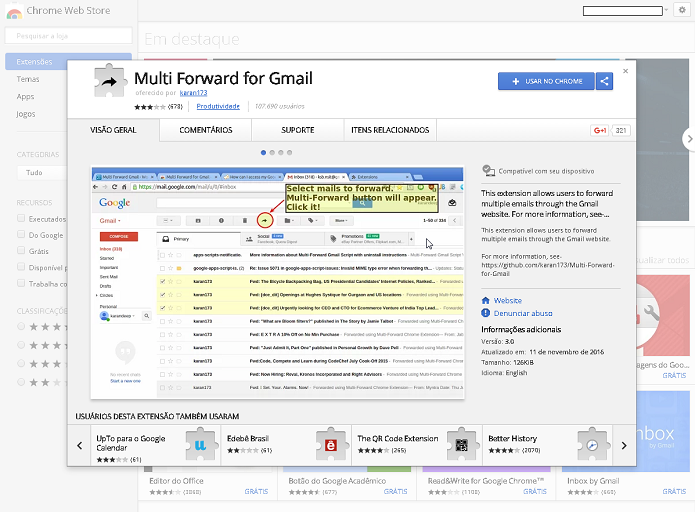695x512 pixels.
Task: Open the Tudo category dropdown
Action: point(42,172)
